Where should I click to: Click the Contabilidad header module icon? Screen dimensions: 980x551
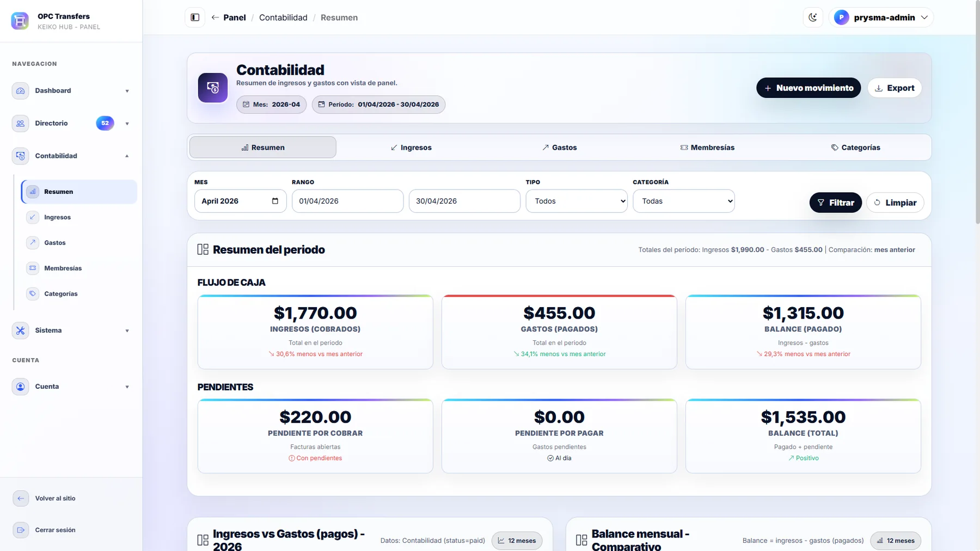coord(213,88)
